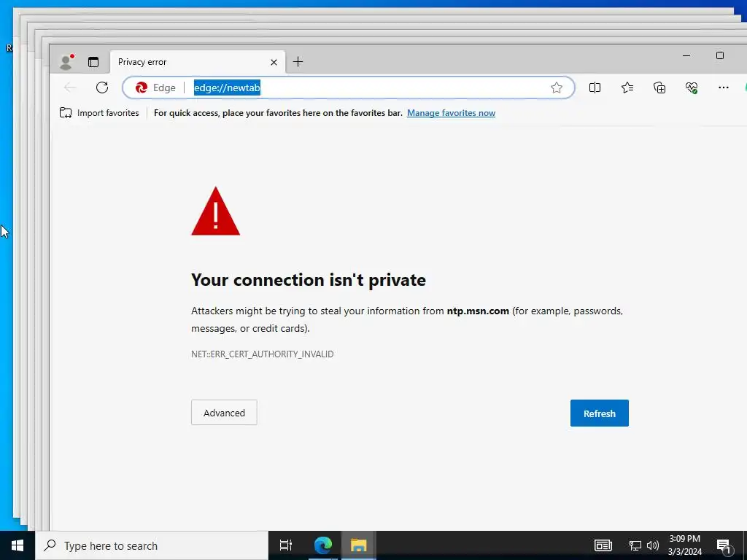747x560 pixels.
Task: Click the heading Your connection isn't private
Action: [x=309, y=280]
